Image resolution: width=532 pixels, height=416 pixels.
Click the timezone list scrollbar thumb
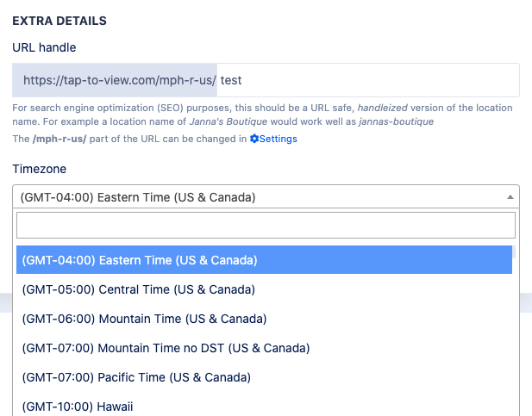coord(516,251)
